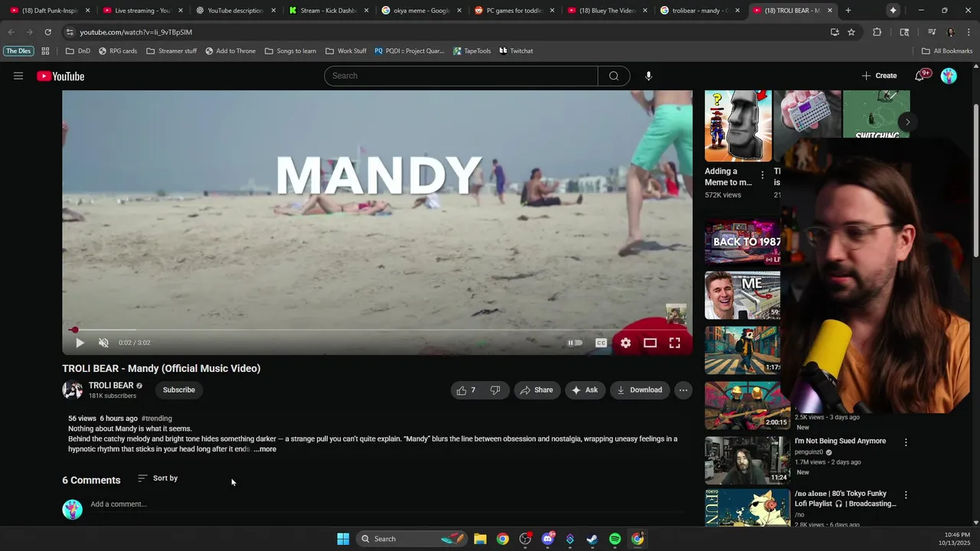Open /no alone Lofi playlist options
The image size is (980, 551).
coord(906,495)
